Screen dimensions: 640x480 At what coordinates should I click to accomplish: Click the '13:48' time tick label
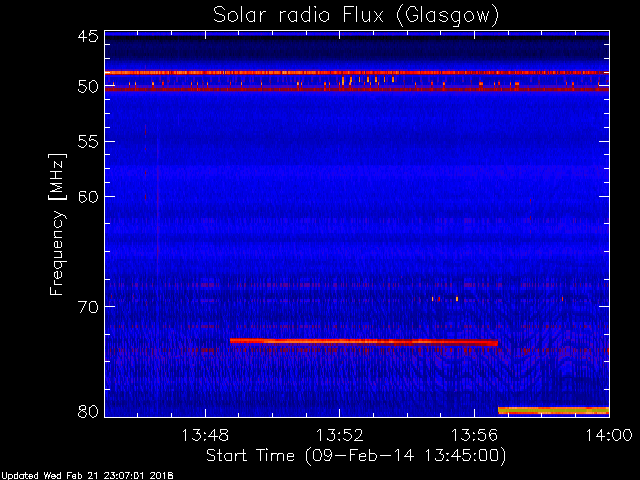(x=205, y=436)
